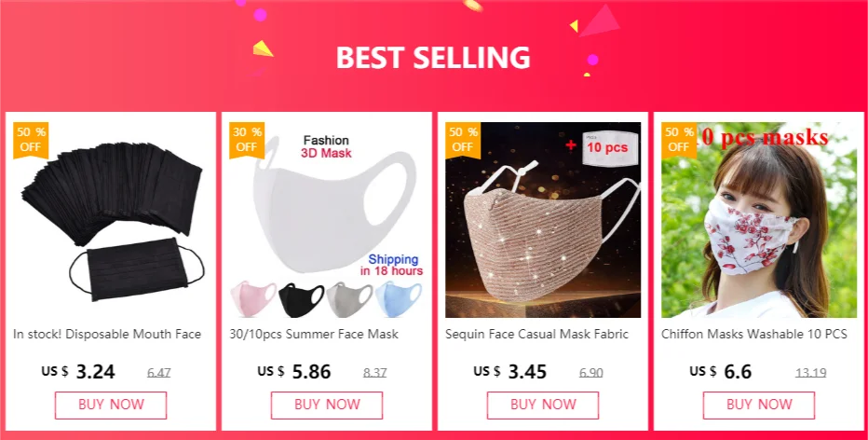Open the white Fashion 3D Mask image
This screenshot has height=440, width=868.
(327, 220)
